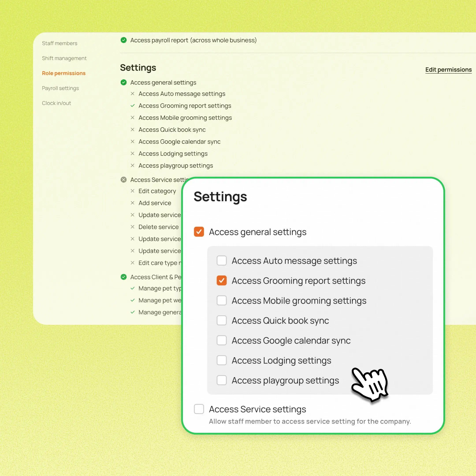This screenshot has width=476, height=476.
Task: Check the Access Auto message settings checkbox
Action: point(221,260)
